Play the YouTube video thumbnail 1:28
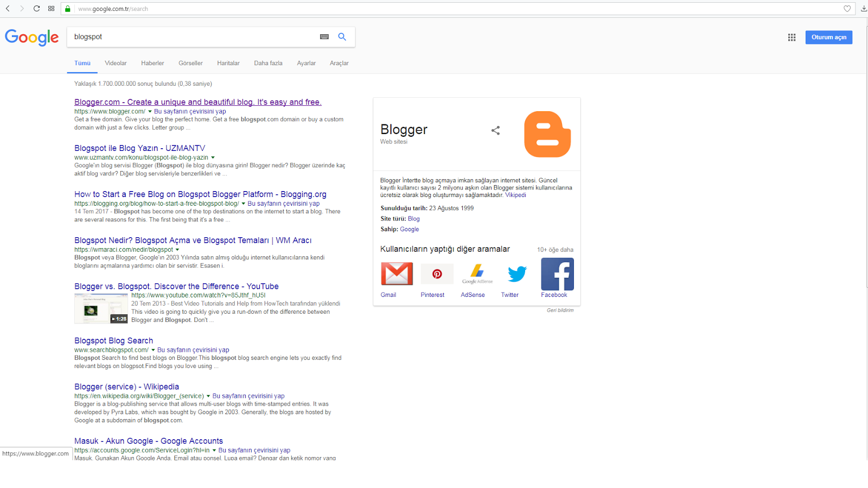The width and height of the screenshot is (868, 488). (x=101, y=308)
